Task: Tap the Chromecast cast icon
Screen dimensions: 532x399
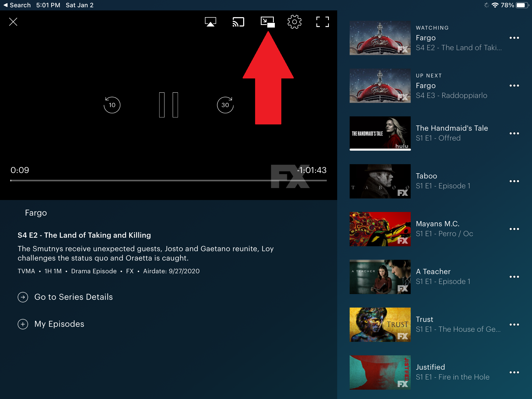Action: 238,22
